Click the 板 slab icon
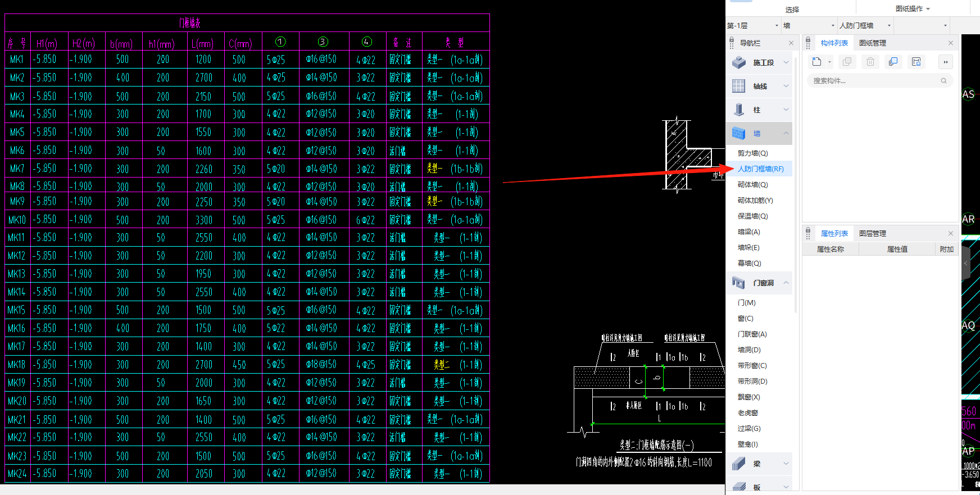This screenshot has height=495, width=980. (x=739, y=487)
